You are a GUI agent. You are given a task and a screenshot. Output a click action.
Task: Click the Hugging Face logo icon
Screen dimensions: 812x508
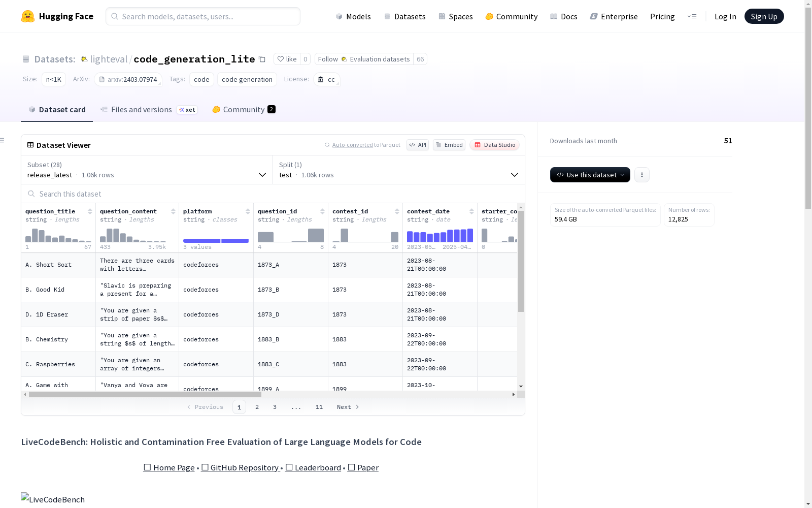[28, 16]
